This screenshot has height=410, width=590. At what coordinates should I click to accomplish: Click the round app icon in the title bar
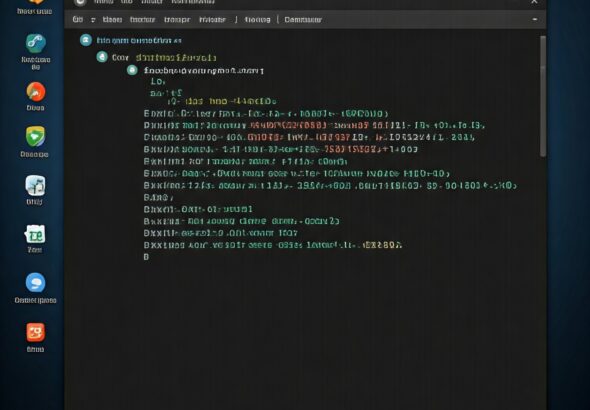pyautogui.click(x=80, y=2)
